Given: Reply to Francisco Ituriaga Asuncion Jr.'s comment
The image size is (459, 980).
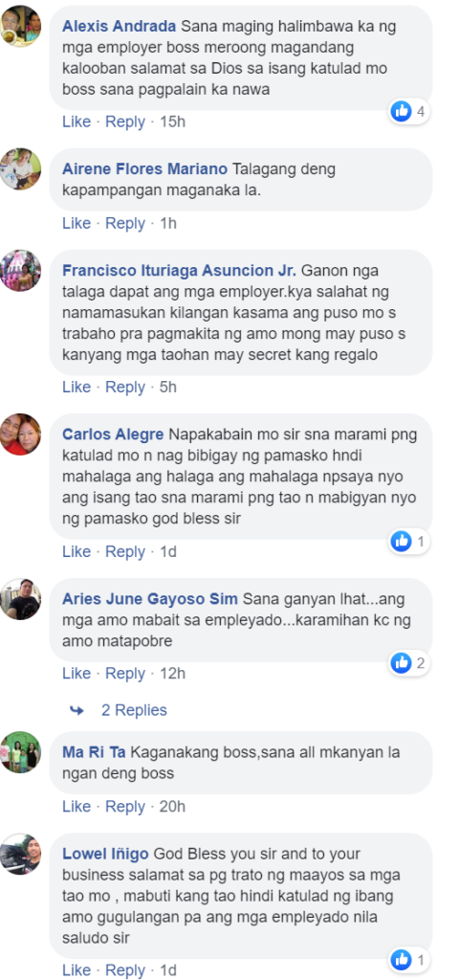Looking at the screenshot, I should tap(125, 387).
